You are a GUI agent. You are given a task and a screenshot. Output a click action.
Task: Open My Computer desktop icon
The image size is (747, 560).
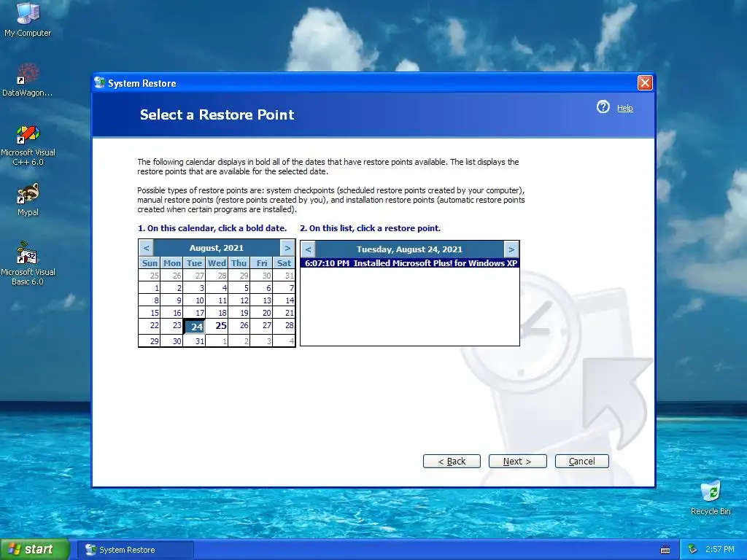tap(28, 19)
